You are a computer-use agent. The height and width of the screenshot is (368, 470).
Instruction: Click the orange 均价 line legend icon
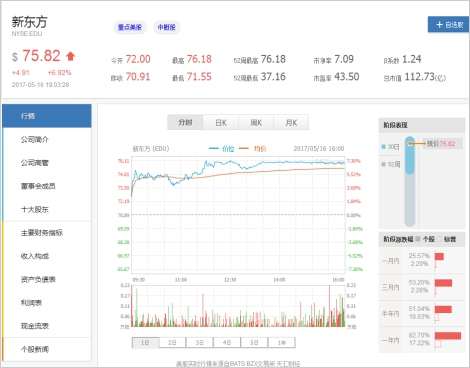[244, 149]
